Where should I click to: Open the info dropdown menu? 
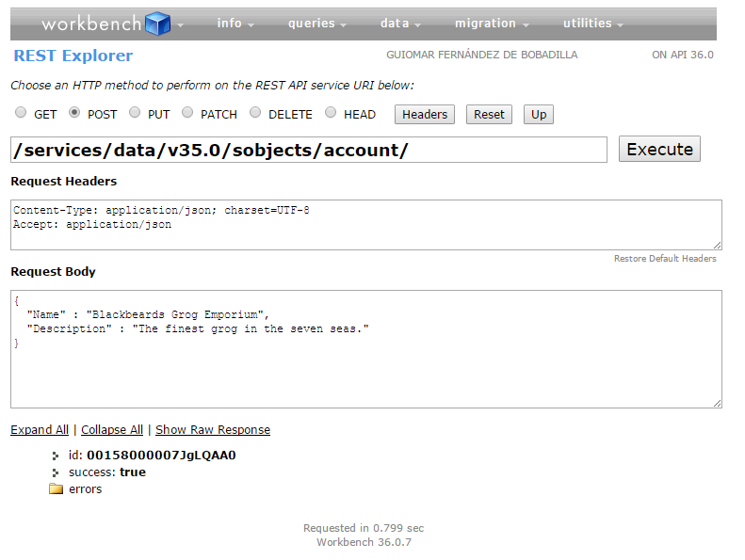235,24
